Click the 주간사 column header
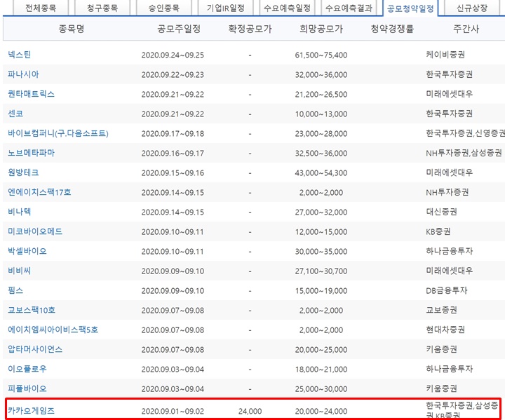The width and height of the screenshot is (505, 420). point(466,29)
